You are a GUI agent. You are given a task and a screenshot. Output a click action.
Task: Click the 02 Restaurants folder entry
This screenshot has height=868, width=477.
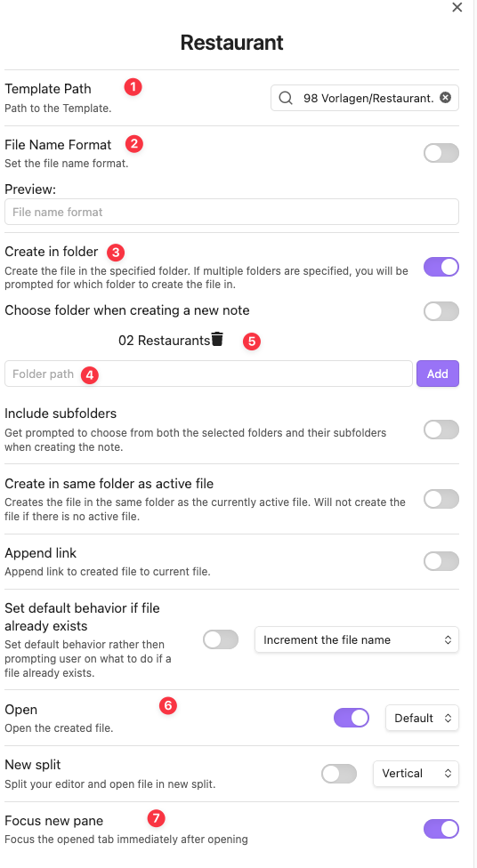[x=164, y=341]
